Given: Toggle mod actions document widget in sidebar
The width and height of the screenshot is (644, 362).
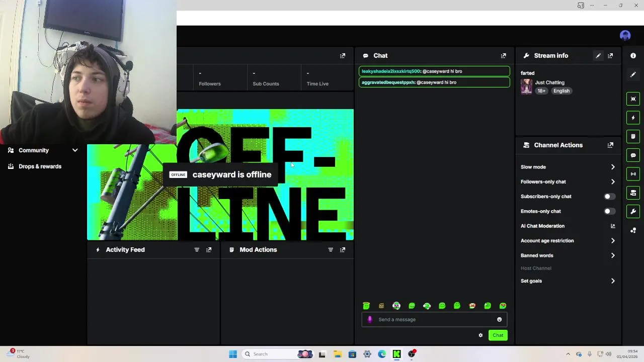Looking at the screenshot, I should point(633,136).
